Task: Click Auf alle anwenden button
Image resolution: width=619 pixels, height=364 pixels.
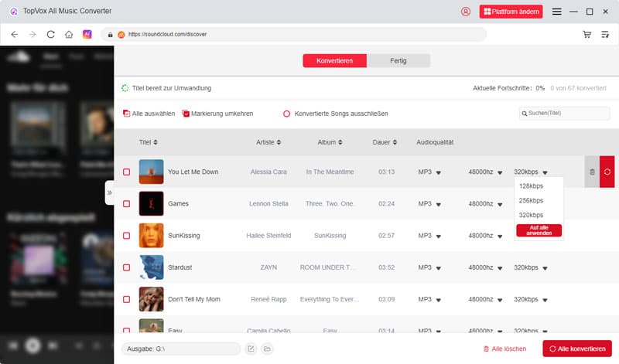Action: pyautogui.click(x=539, y=230)
